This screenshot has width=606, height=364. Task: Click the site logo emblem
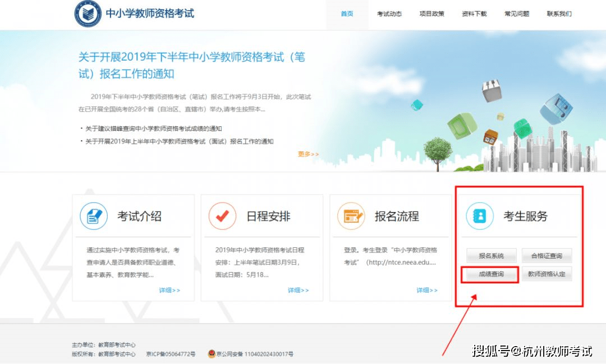[x=88, y=13]
